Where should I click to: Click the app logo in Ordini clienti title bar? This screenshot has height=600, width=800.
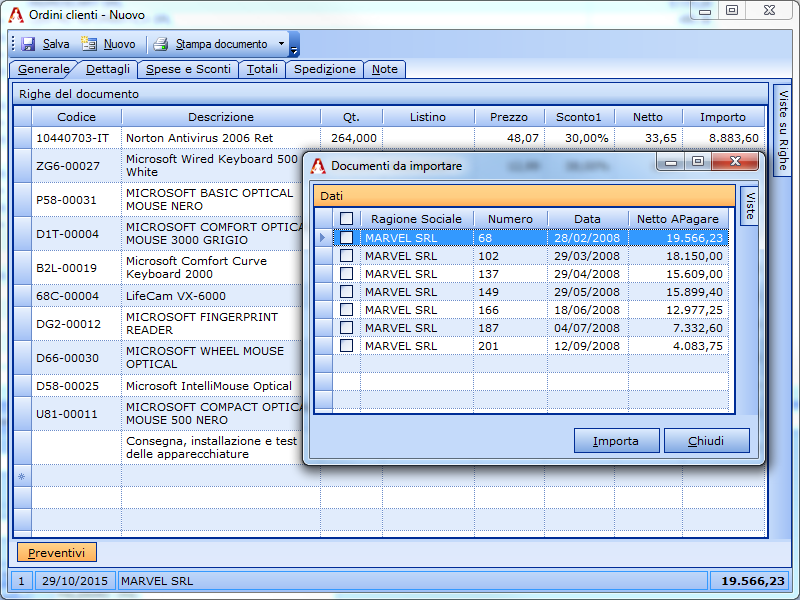click(x=16, y=15)
